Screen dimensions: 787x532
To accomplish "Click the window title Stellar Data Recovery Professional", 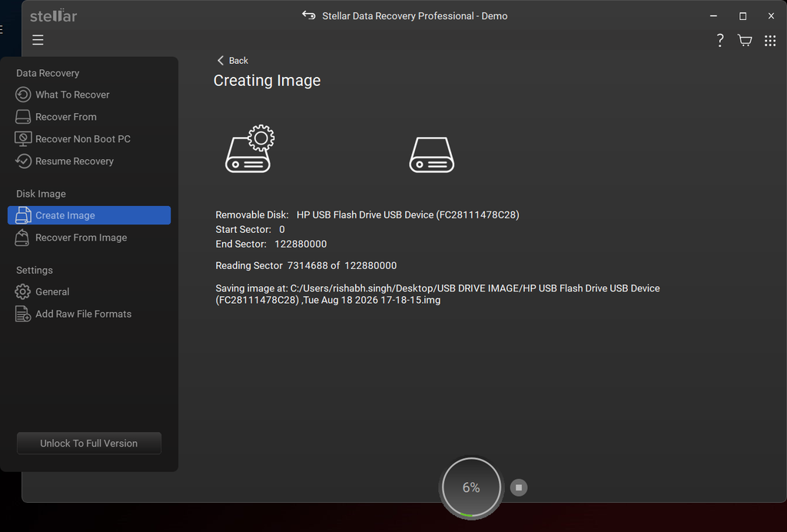I will click(x=414, y=16).
